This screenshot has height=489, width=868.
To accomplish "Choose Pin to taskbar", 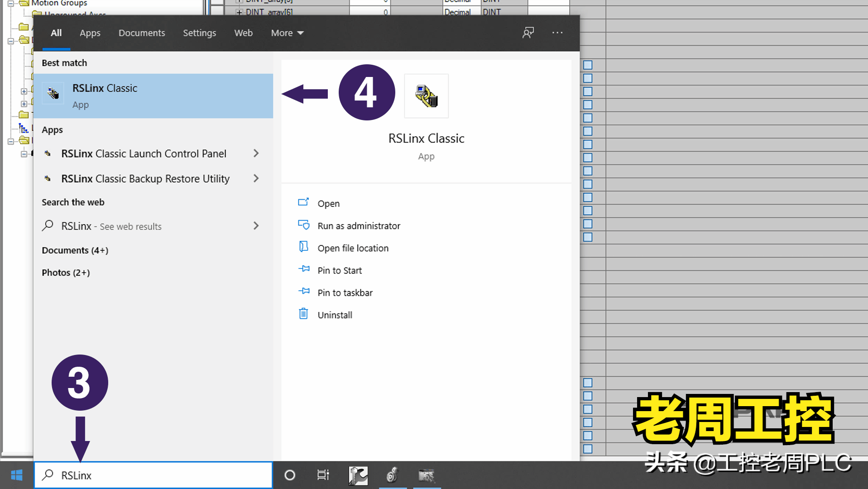I will [x=345, y=292].
